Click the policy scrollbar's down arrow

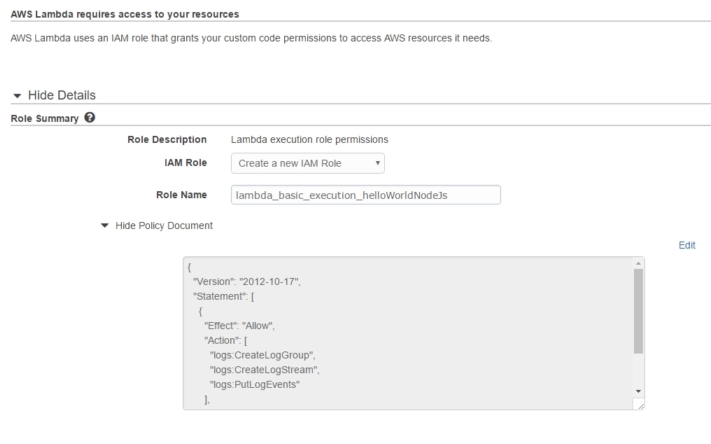click(638, 391)
